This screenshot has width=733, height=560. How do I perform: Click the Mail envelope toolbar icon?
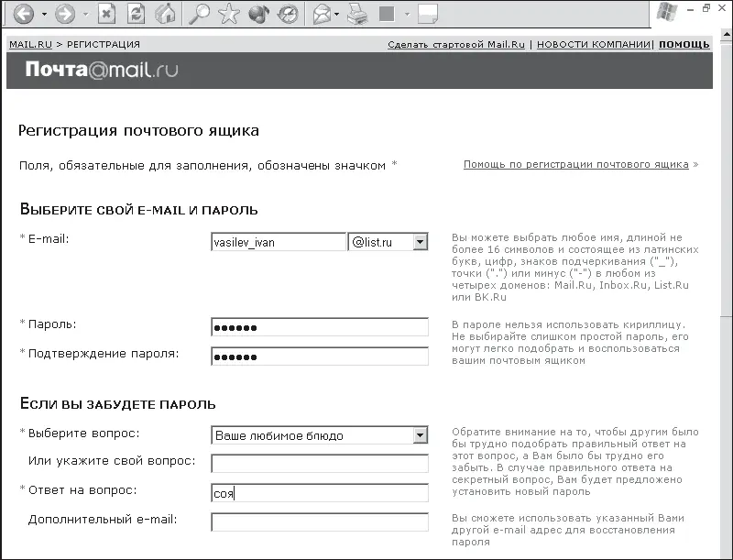(322, 15)
